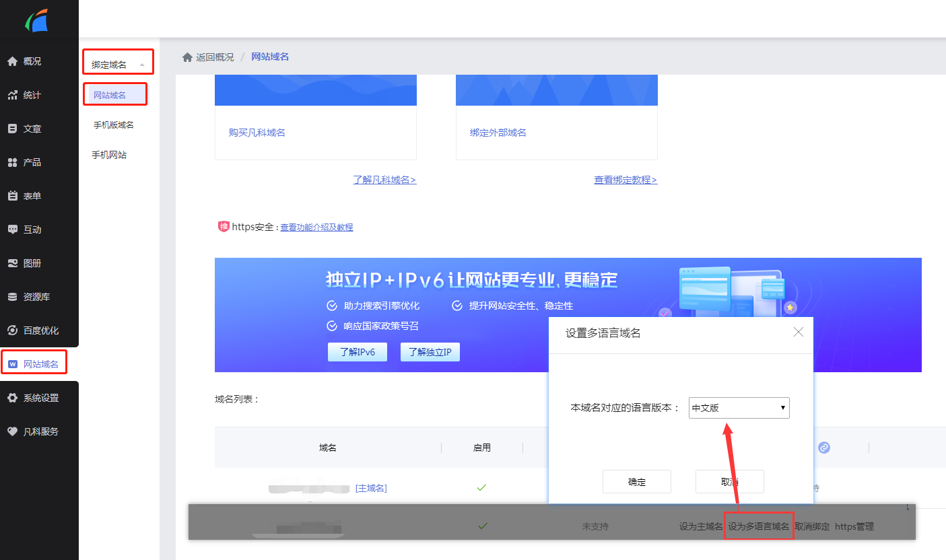The height and width of the screenshot is (560, 946).
Task: Collapse the 绑定域名 menu section
Action: click(x=119, y=63)
